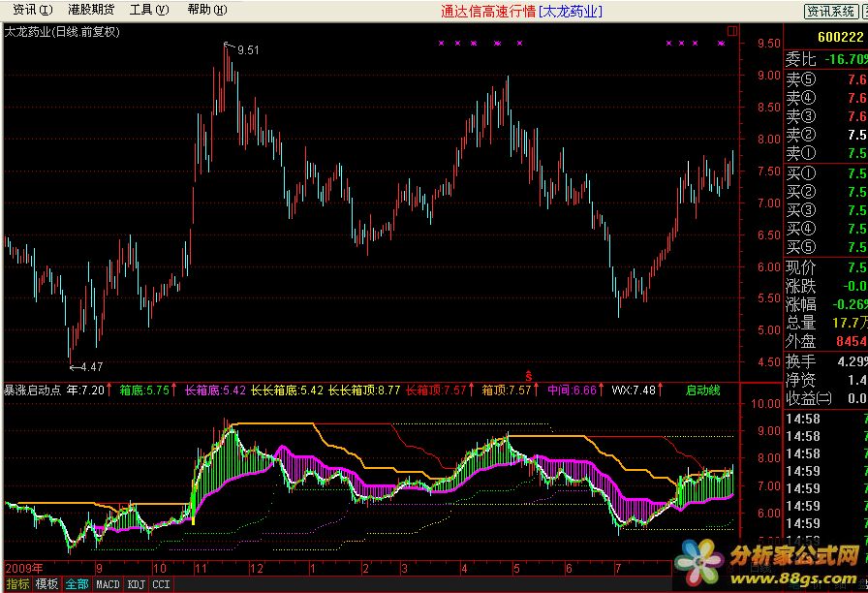The image size is (868, 593).
Task: Click the 买② buy order row
Action: click(x=826, y=192)
